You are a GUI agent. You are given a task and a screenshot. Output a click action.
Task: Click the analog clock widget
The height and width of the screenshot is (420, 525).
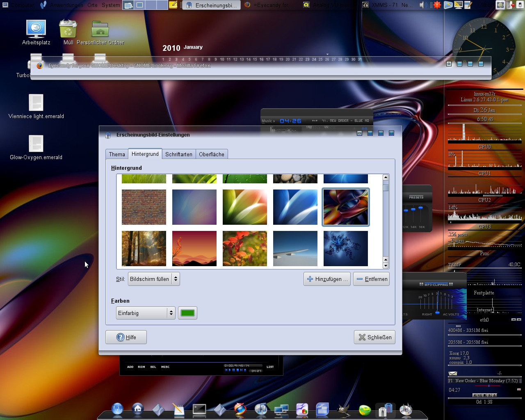(x=484, y=49)
